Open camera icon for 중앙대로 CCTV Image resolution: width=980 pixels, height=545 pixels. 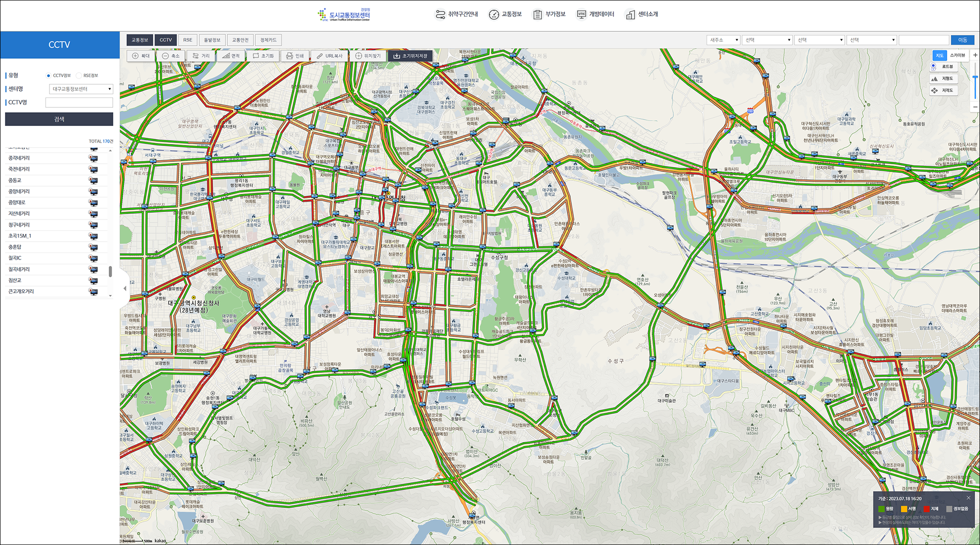click(93, 202)
